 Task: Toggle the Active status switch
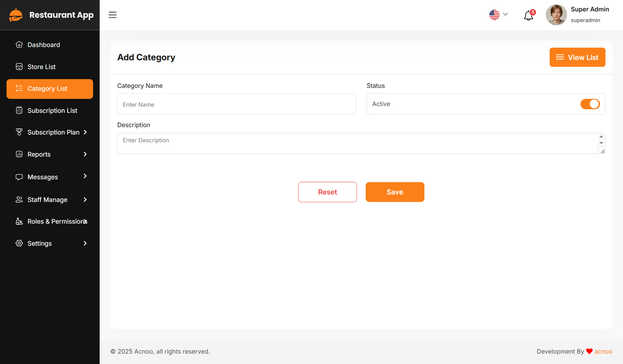click(590, 104)
